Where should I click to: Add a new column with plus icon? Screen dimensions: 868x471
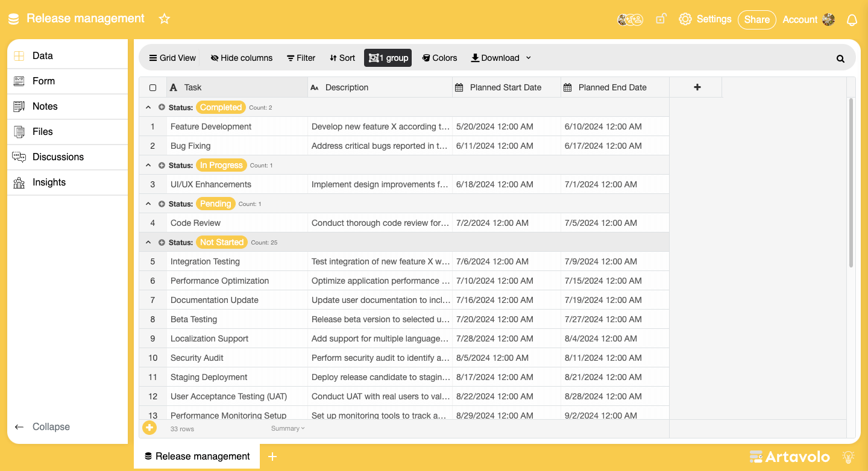point(697,87)
